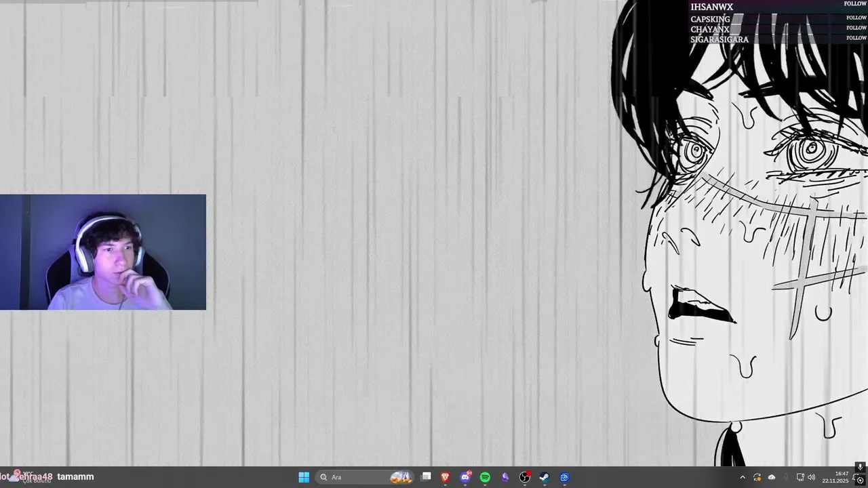This screenshot has height=488, width=868.
Task: Open the blue camera app taskbar icon
Action: (x=564, y=477)
